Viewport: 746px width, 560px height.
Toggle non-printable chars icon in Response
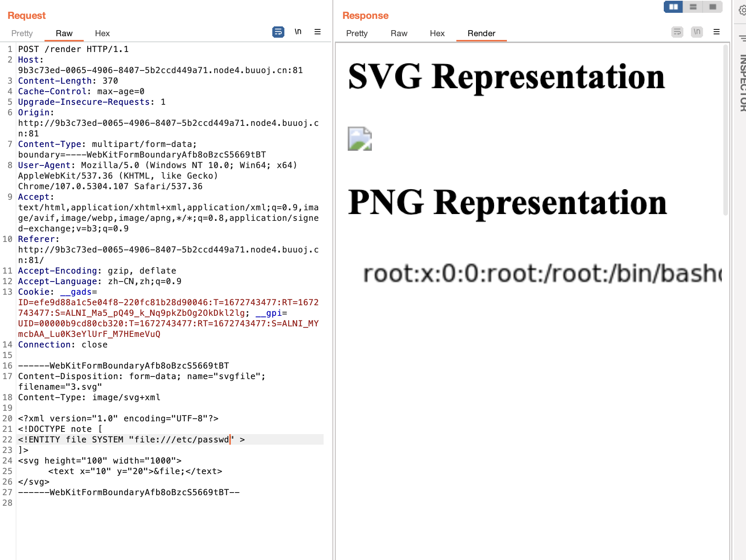697,32
